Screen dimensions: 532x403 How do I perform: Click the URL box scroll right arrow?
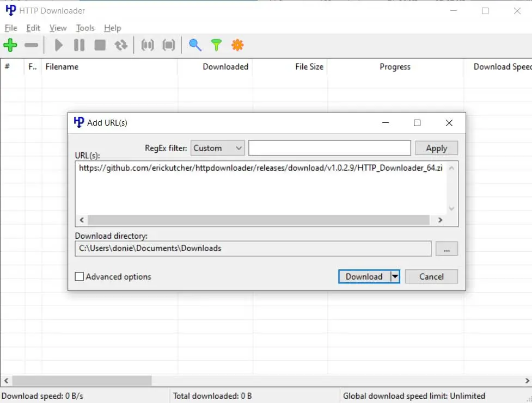440,220
